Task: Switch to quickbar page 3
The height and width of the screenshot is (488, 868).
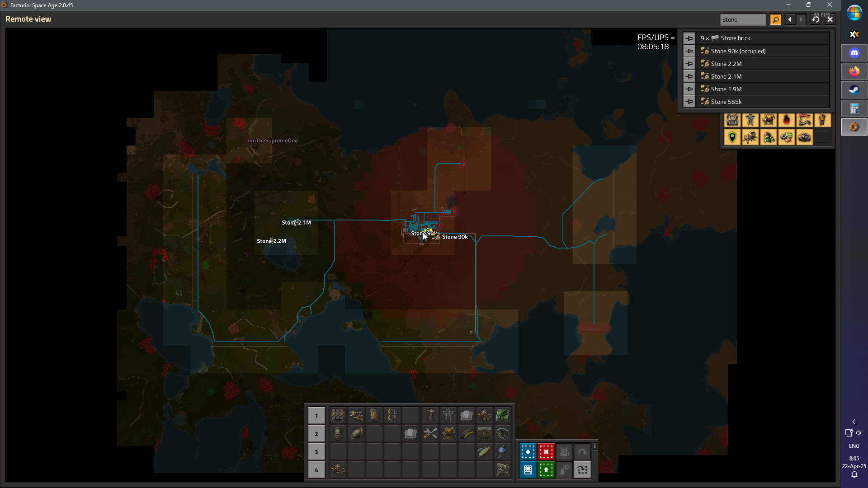Action: point(316,452)
